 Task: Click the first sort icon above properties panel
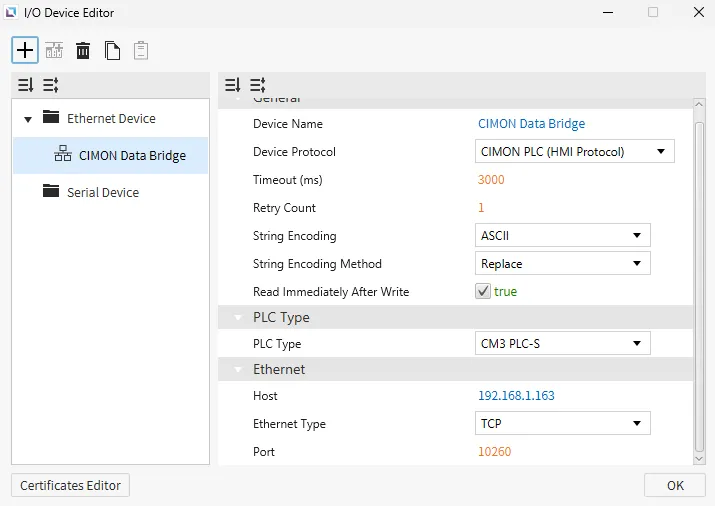233,86
